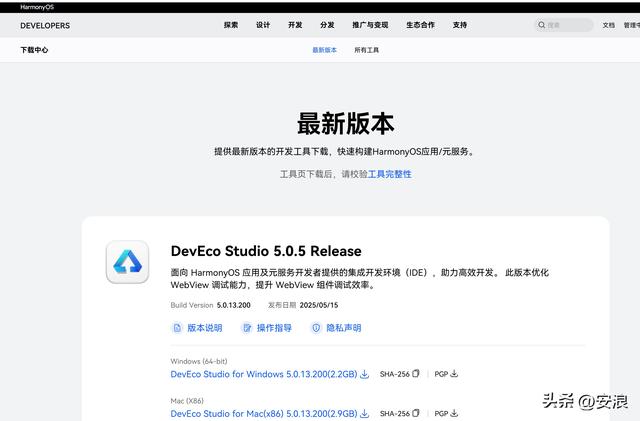This screenshot has height=421, width=640.
Task: Open the 工具完整性 verification link
Action: pyautogui.click(x=389, y=174)
